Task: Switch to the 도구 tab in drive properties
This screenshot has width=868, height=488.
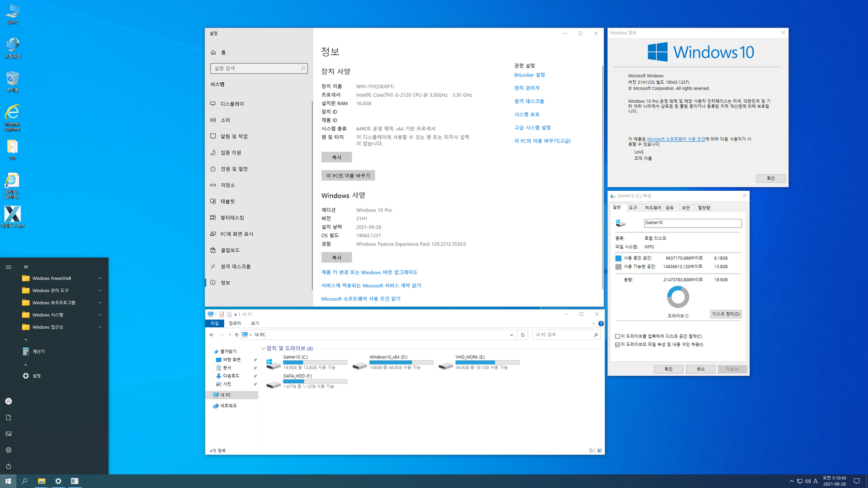Action: pos(633,208)
